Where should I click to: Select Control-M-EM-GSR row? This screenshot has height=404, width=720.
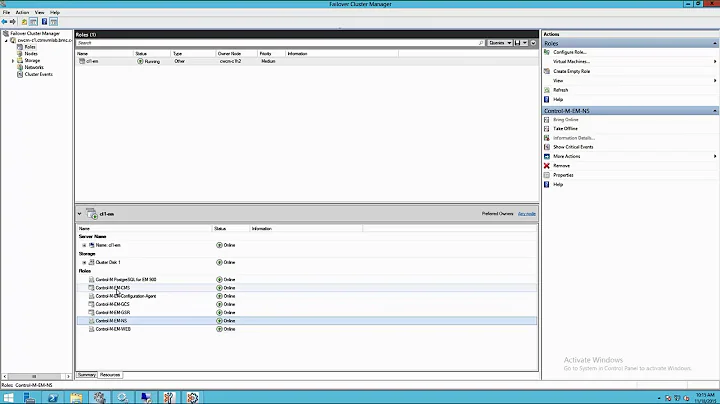click(307, 313)
